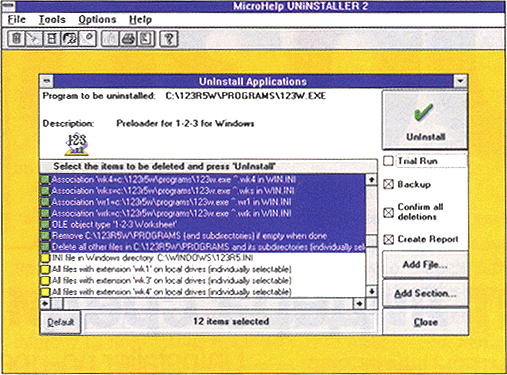Check yellow box for INI file in Windows directory
Viewport: 507px width, 375px height.
point(45,258)
